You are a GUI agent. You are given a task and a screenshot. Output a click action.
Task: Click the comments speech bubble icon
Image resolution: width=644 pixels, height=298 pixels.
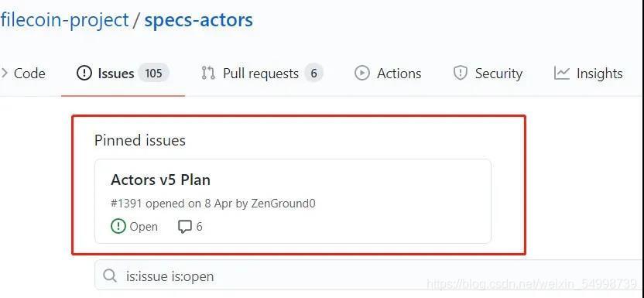coord(185,227)
